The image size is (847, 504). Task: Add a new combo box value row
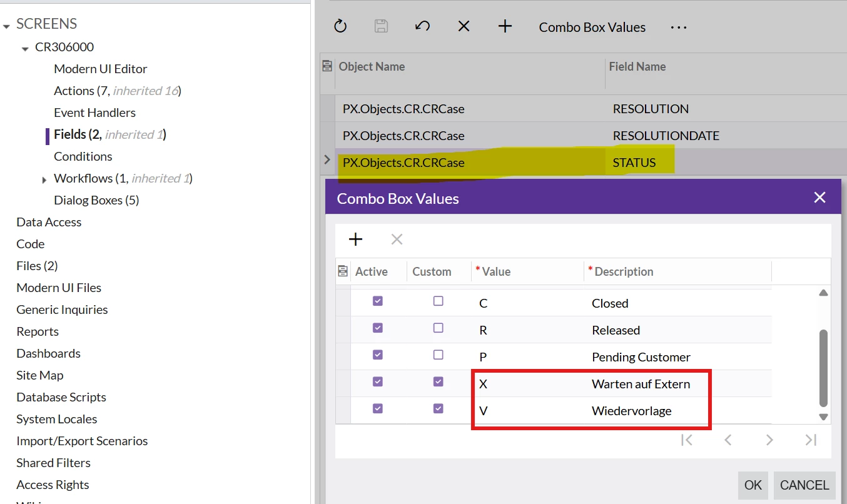coord(355,239)
